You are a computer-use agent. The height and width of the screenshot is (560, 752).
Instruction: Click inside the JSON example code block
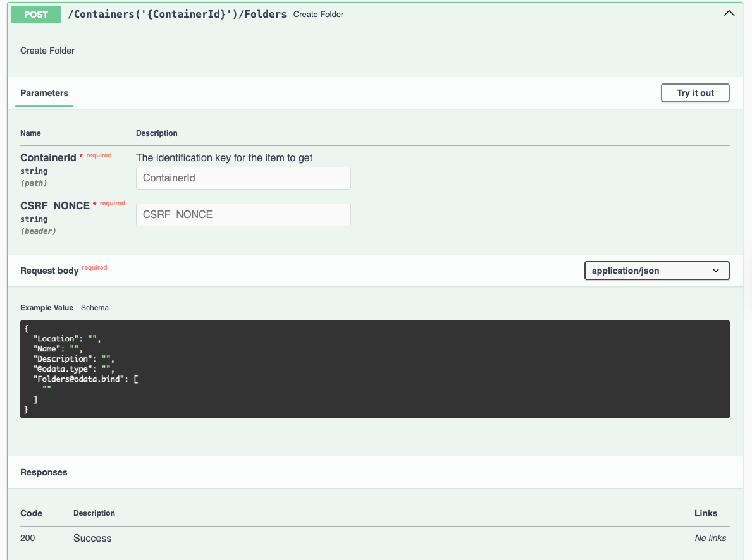pyautogui.click(x=374, y=369)
